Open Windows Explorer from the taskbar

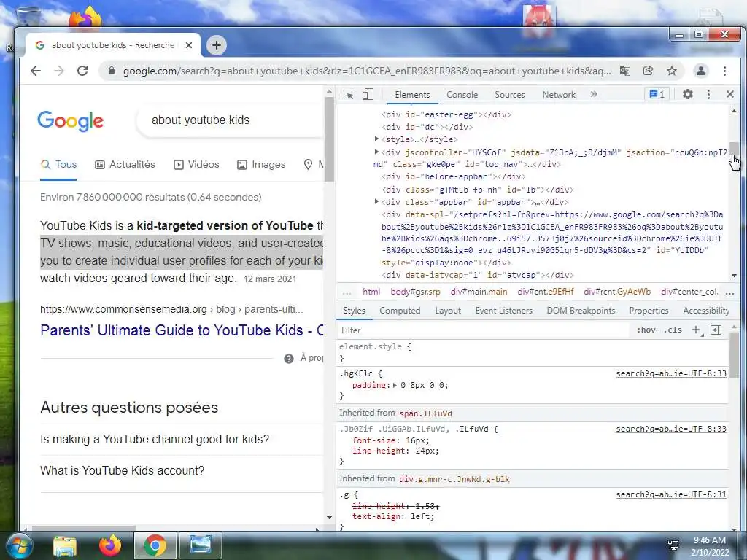[x=65, y=545]
